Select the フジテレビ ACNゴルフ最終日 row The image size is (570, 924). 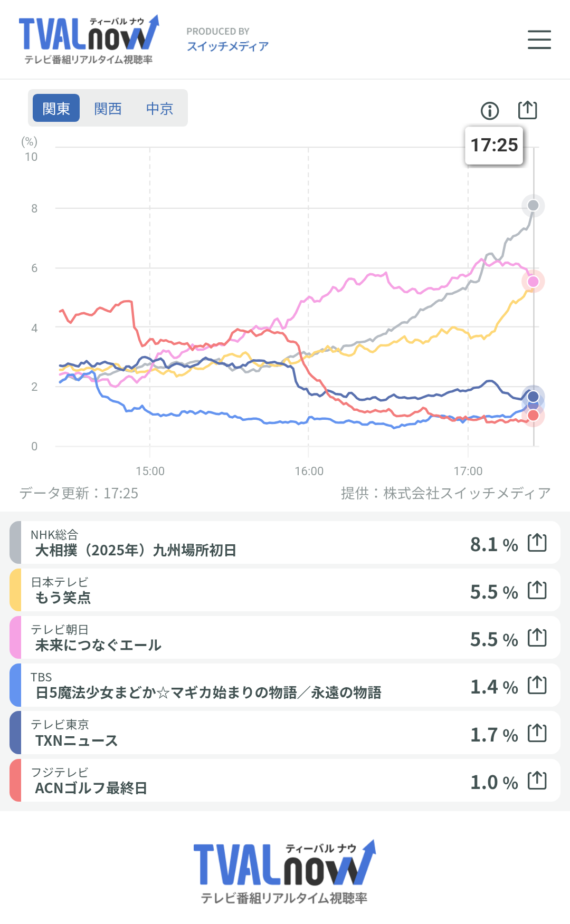click(237, 781)
